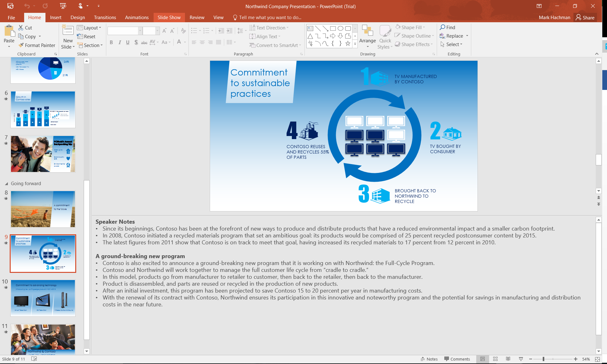
Task: Select the star shape in shapes gallery
Action: (x=348, y=44)
